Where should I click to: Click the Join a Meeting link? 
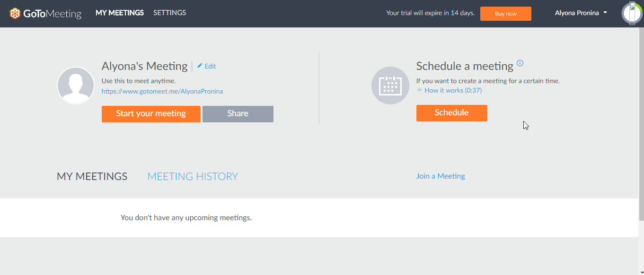point(440,176)
